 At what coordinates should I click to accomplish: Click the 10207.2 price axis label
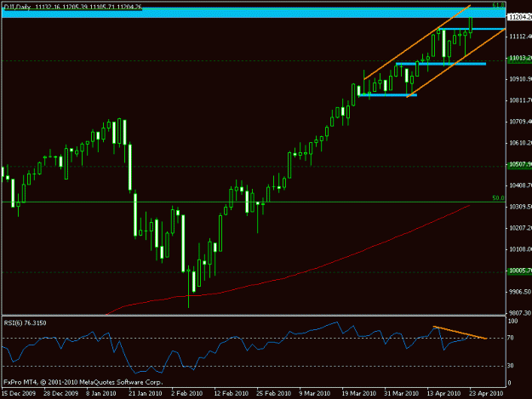(520, 228)
